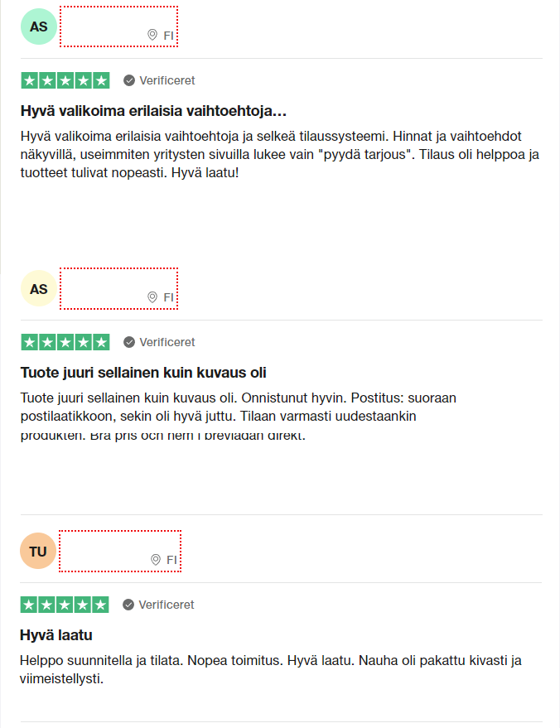
Task: Click five-star rating of the first review
Action: [65, 80]
